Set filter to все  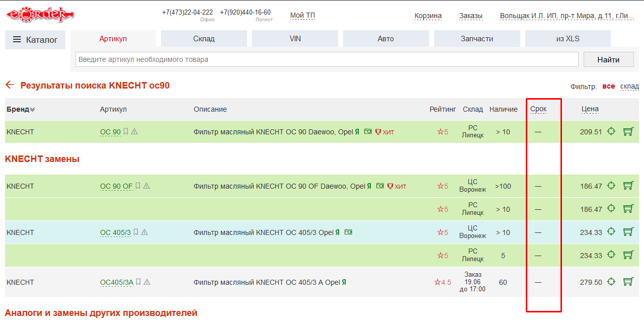tap(608, 86)
